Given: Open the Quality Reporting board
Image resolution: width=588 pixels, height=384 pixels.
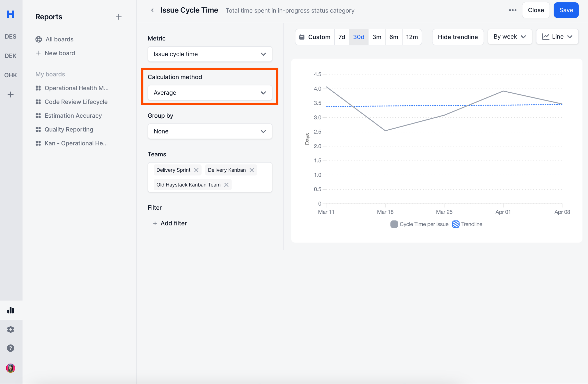Looking at the screenshot, I should tap(69, 129).
